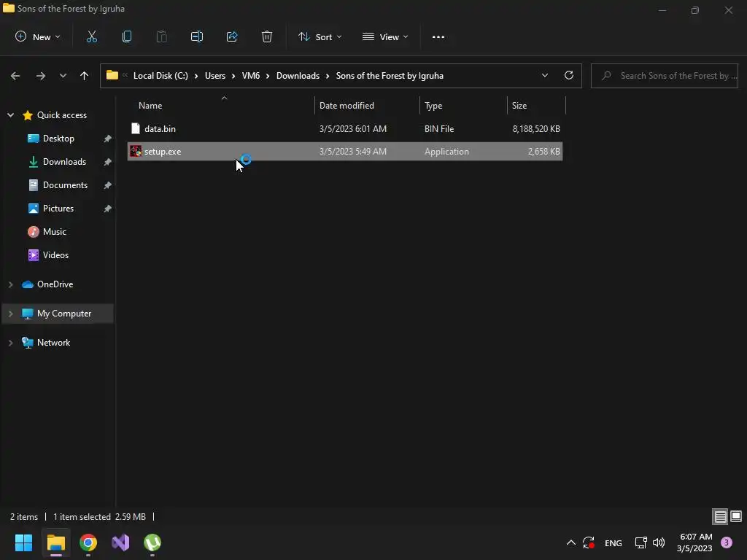Open Desktop in the sidebar
Viewport: 747px width, 560px height.
(58, 138)
